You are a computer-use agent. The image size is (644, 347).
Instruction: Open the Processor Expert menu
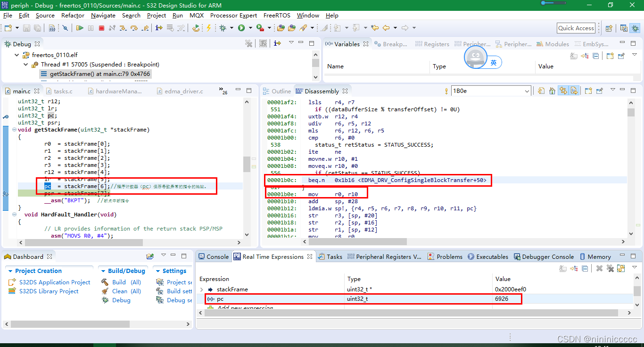click(234, 15)
